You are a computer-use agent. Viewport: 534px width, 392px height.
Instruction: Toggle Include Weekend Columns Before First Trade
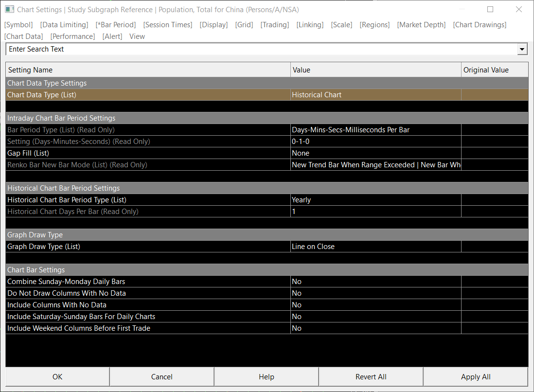(375, 328)
